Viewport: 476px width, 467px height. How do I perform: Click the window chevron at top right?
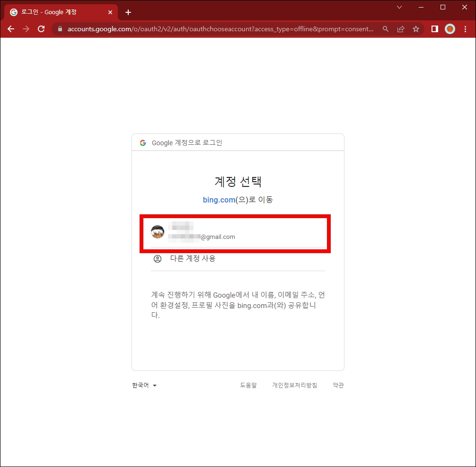(399, 7)
